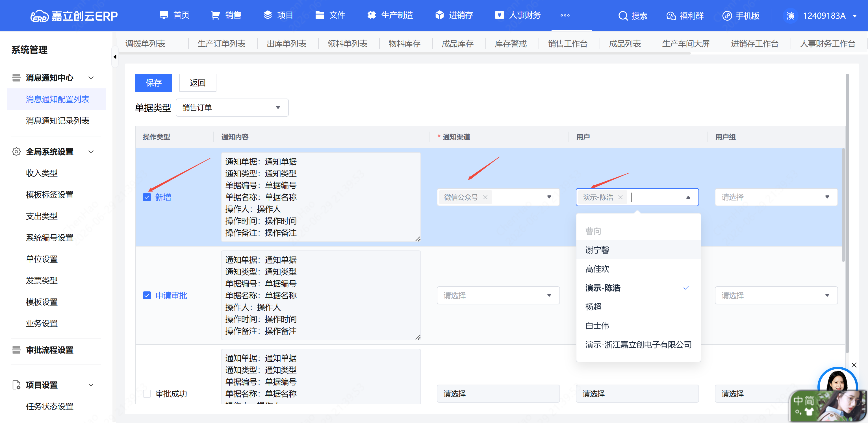Click the 嘉立创云ERP logo

tap(74, 16)
